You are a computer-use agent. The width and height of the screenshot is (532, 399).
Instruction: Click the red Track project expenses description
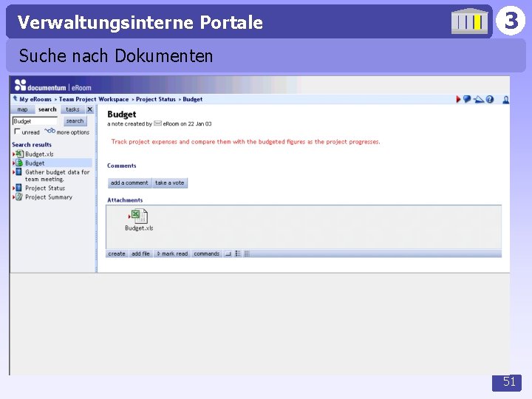coord(245,141)
